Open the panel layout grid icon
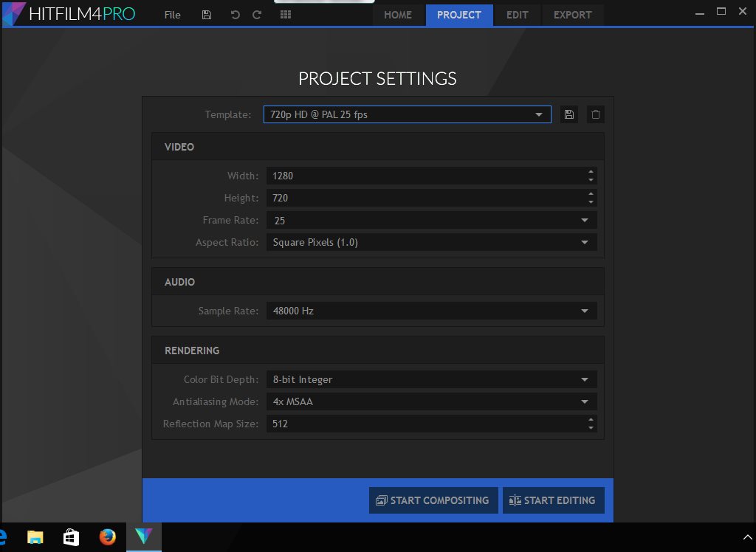The height and width of the screenshot is (552, 756). click(285, 14)
